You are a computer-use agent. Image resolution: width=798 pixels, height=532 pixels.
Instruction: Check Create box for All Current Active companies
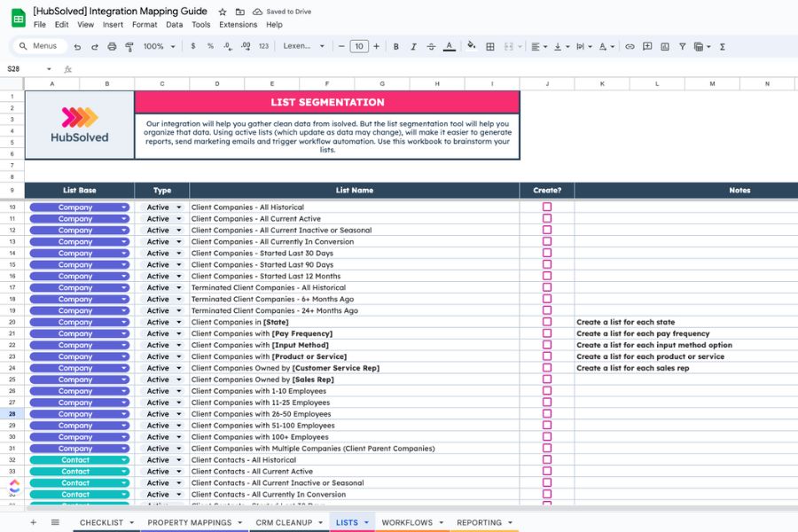547,218
